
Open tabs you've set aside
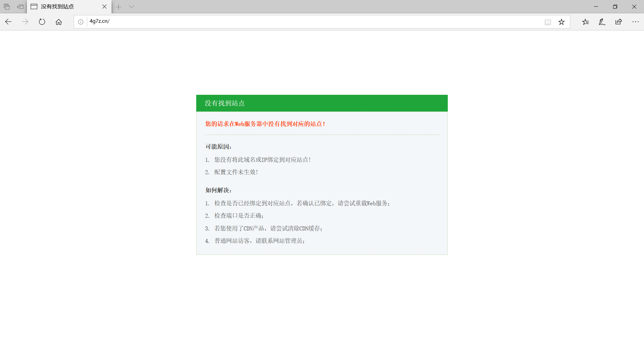7,7
